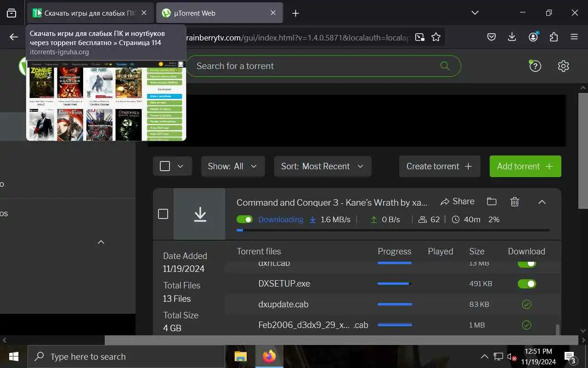Viewport: 588px width, 368px height.
Task: Close the µTorrent Web tab
Action: click(x=273, y=13)
